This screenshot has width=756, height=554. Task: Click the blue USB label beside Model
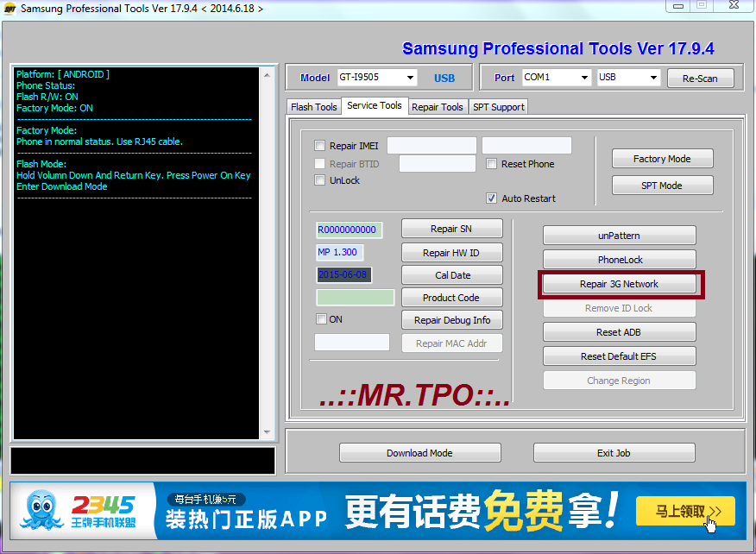444,79
